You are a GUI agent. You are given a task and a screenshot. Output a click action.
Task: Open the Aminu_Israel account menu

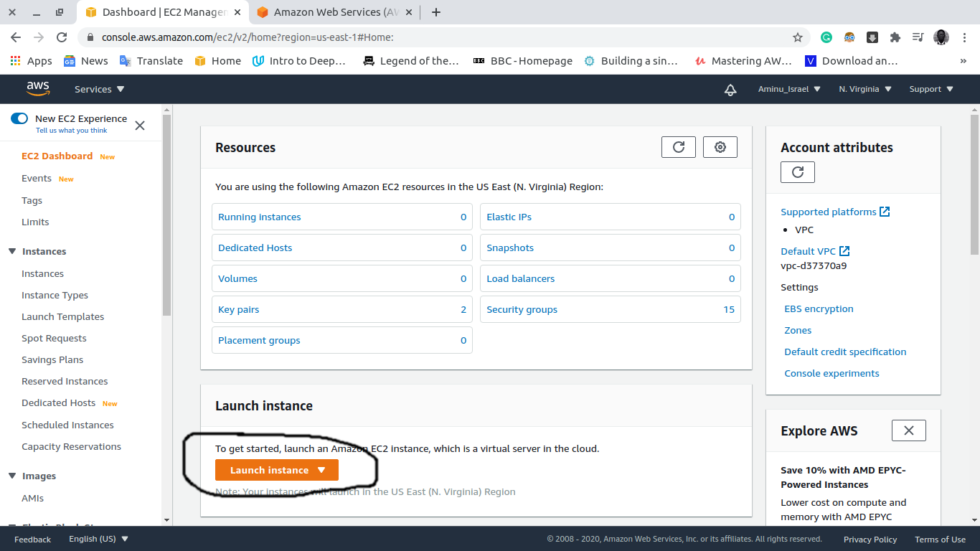[788, 89]
